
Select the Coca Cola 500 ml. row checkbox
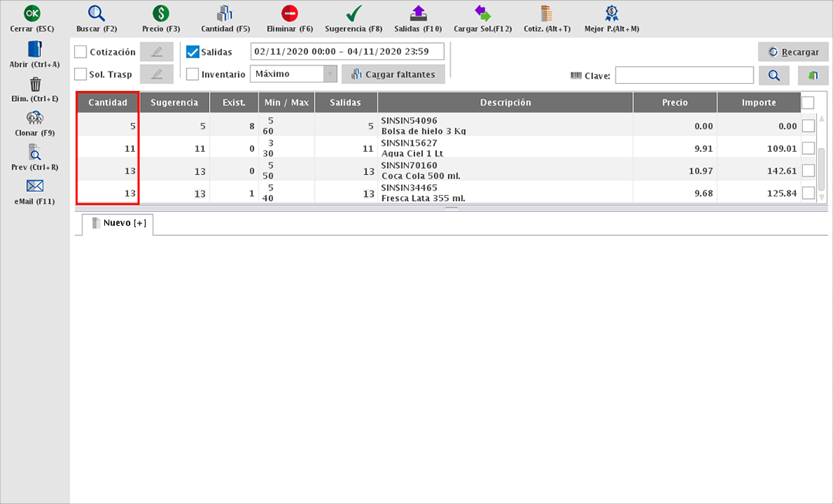808,170
